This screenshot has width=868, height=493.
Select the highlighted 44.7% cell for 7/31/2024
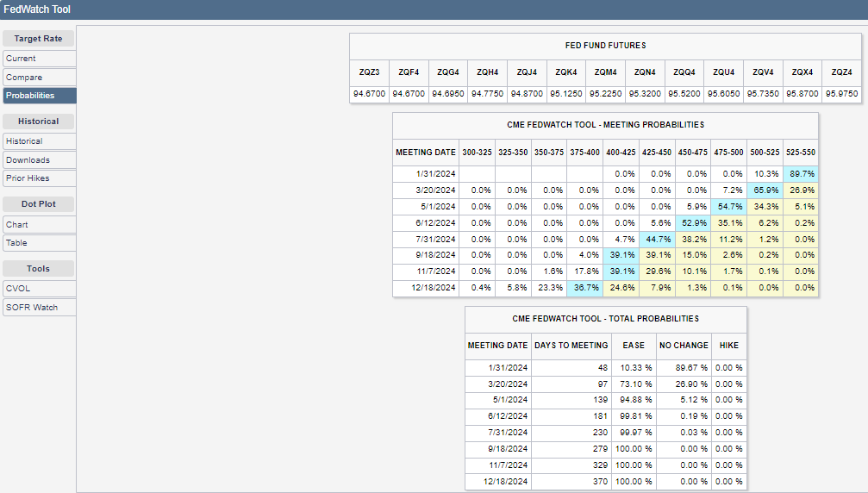657,239
